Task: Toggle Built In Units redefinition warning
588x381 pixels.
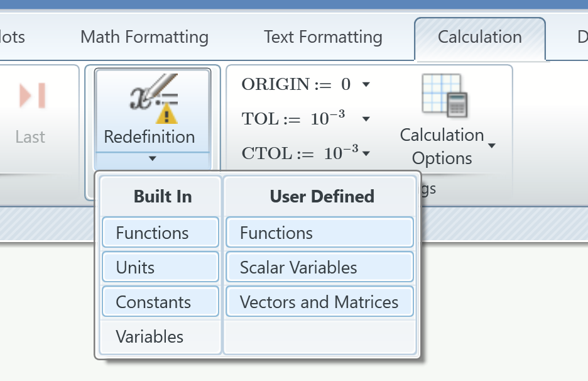Action: click(160, 267)
